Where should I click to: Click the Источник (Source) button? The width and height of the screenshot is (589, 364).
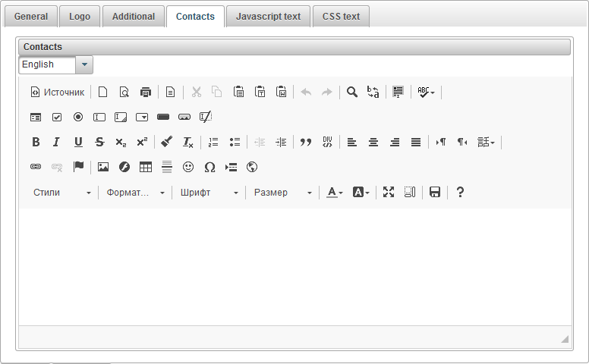[58, 92]
